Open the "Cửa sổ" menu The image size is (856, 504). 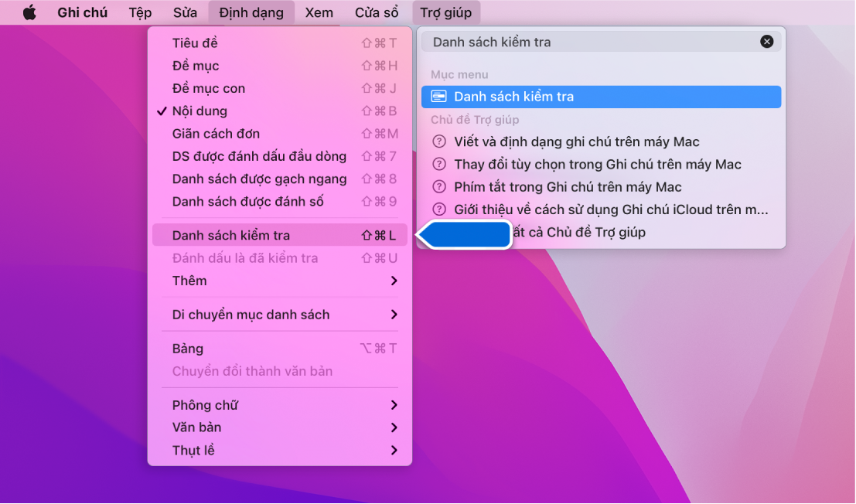click(377, 12)
